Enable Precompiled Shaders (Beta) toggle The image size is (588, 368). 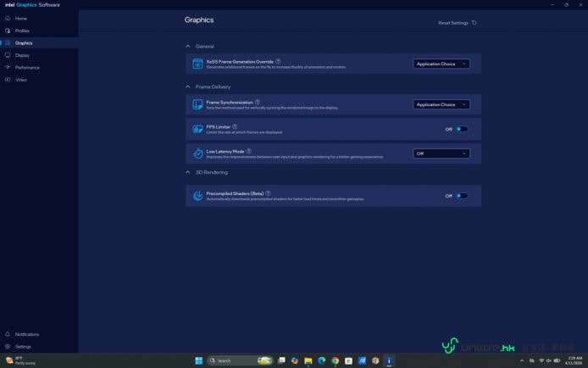[x=462, y=196]
